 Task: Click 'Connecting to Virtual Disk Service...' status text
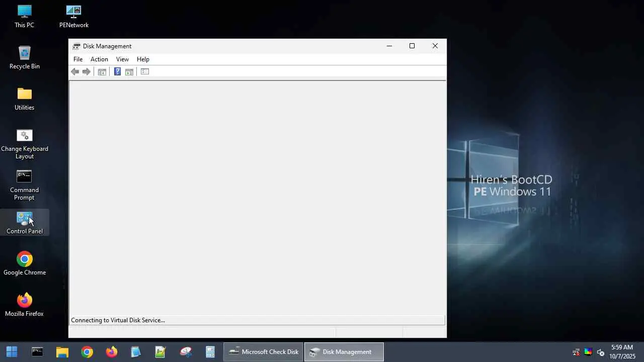(x=118, y=320)
